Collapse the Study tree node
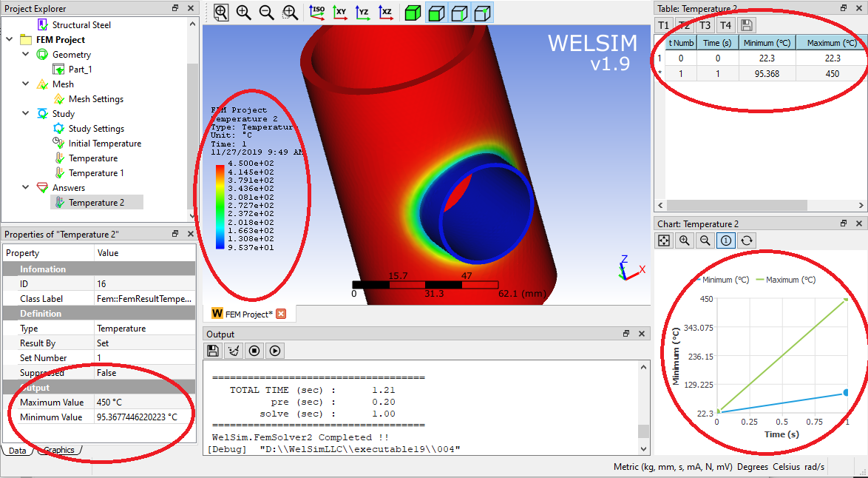The width and height of the screenshot is (868, 478). click(x=25, y=113)
